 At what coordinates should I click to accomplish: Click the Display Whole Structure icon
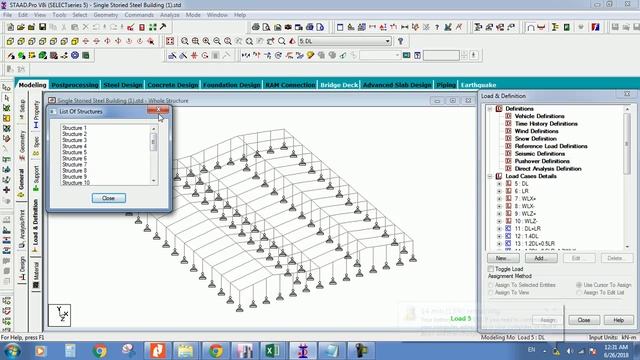[170, 41]
